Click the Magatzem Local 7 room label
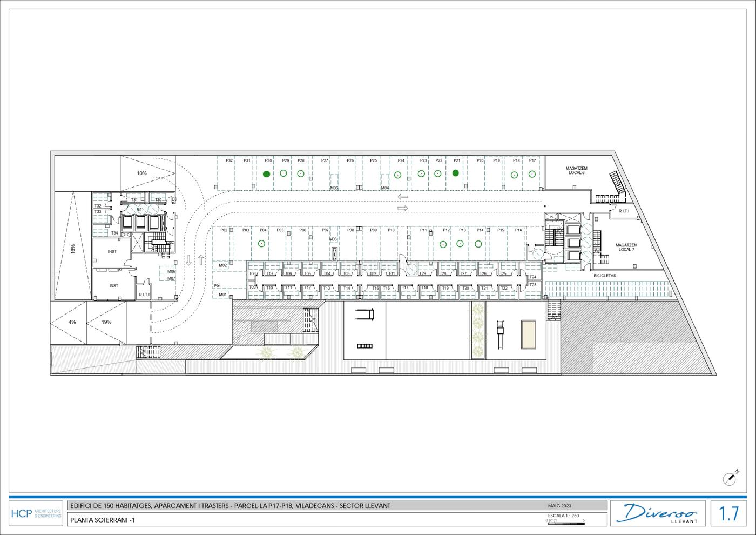 pos(626,247)
